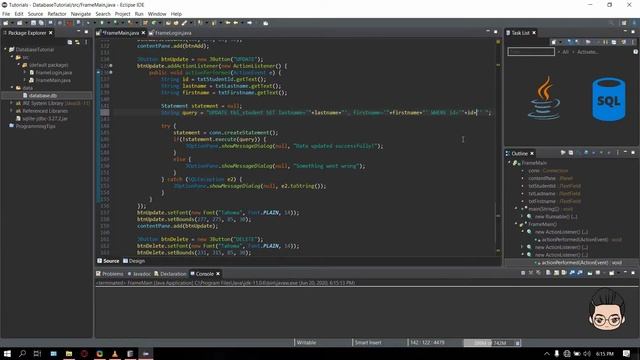Close the Package Explorer view

point(51,33)
